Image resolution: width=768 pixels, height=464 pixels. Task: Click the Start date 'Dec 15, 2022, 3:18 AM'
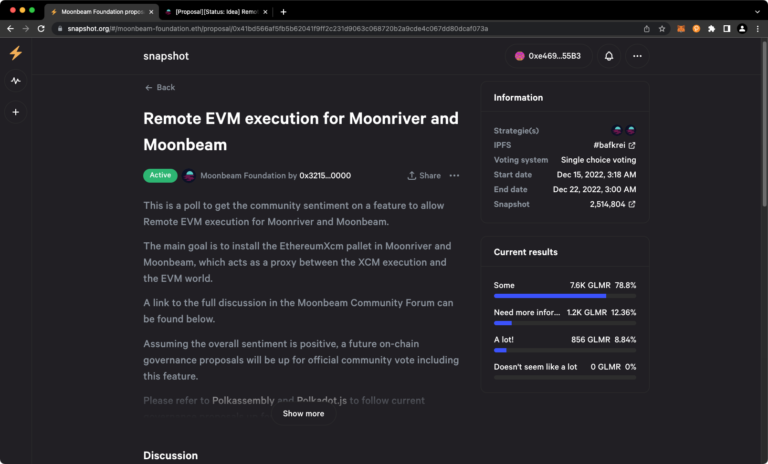596,174
